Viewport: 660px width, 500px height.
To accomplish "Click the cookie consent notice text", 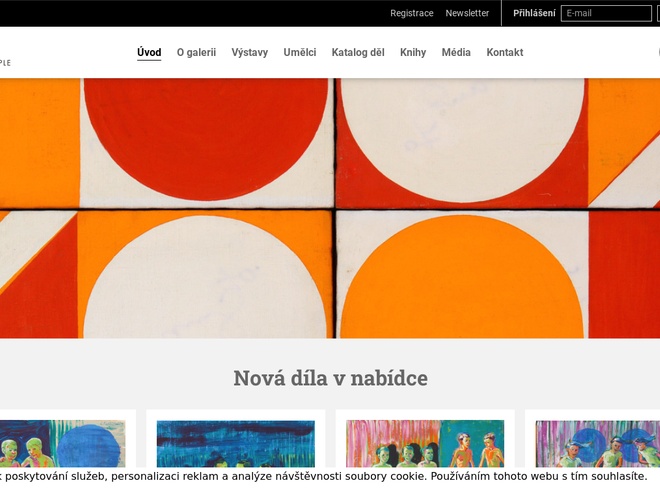I will click(323, 476).
